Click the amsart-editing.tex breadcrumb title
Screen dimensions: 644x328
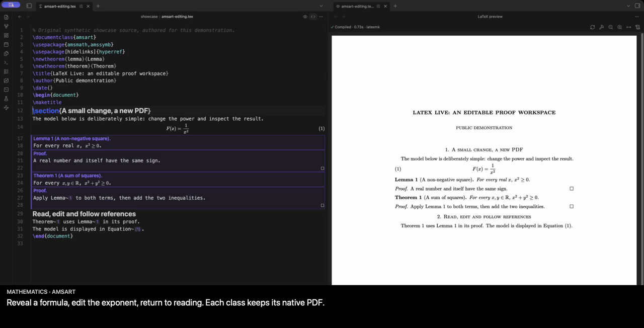pyautogui.click(x=177, y=17)
